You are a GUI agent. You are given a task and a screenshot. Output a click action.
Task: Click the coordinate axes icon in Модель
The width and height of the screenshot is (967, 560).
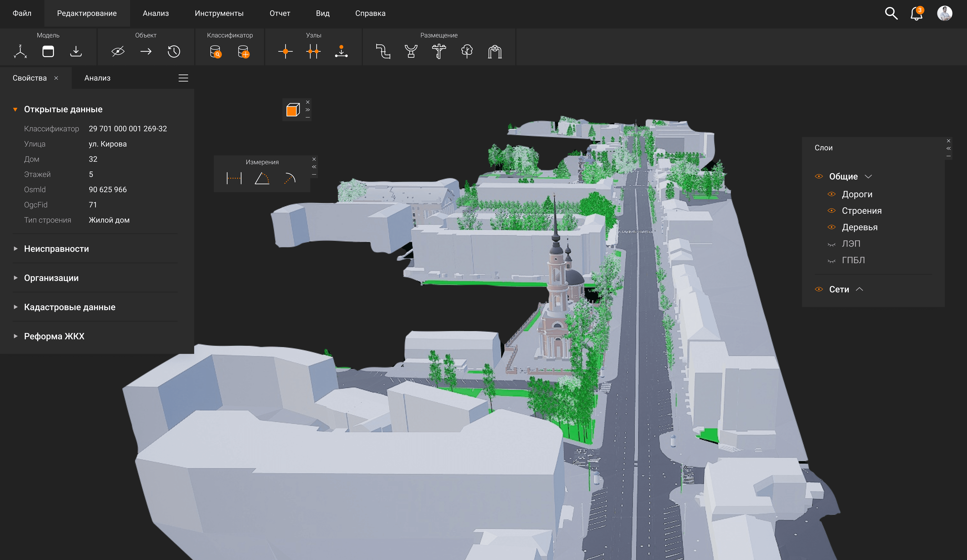point(20,51)
